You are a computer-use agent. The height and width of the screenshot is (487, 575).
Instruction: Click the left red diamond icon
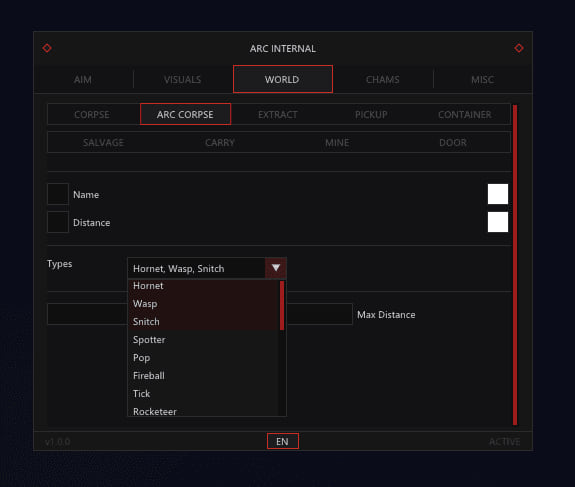(x=47, y=48)
